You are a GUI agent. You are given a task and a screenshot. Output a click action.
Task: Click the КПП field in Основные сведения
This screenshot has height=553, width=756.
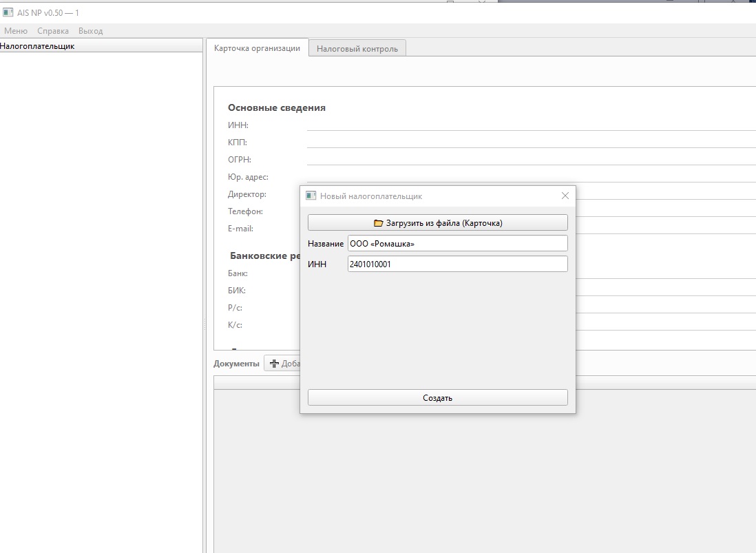(530, 142)
